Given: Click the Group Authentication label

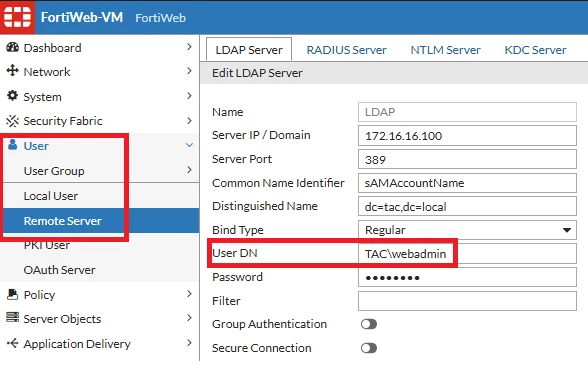Looking at the screenshot, I should [x=269, y=324].
